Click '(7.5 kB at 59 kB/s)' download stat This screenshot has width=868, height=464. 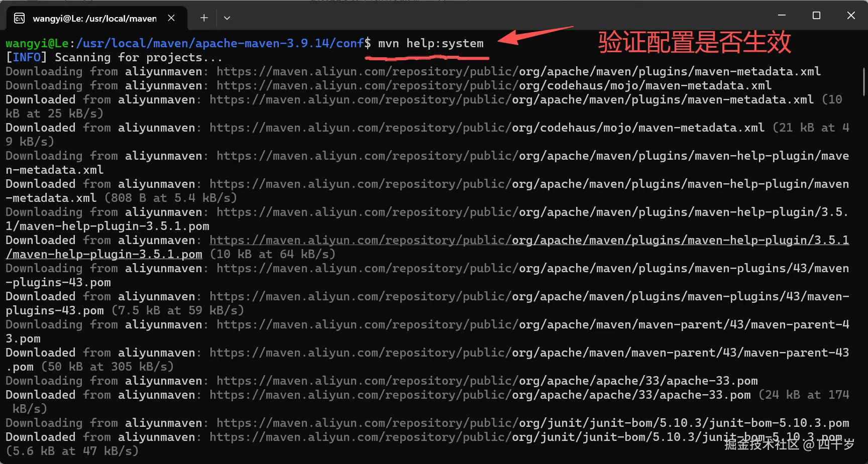(x=178, y=310)
